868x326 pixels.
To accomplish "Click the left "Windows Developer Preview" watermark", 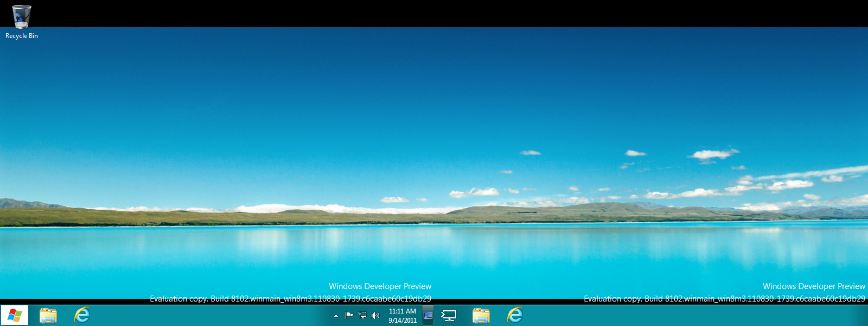I will coord(380,286).
